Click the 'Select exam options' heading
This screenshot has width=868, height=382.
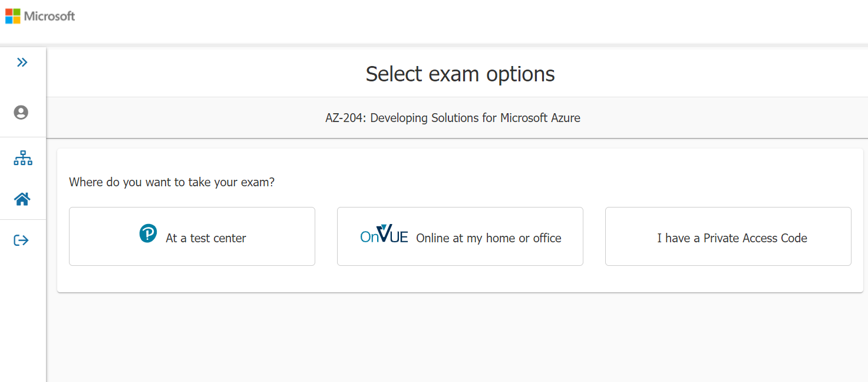(460, 74)
